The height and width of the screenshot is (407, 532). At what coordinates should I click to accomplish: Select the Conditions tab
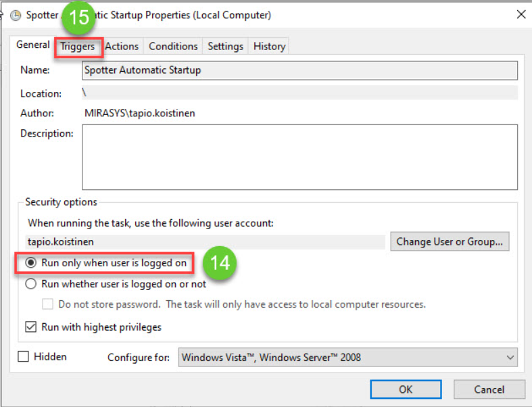(173, 47)
